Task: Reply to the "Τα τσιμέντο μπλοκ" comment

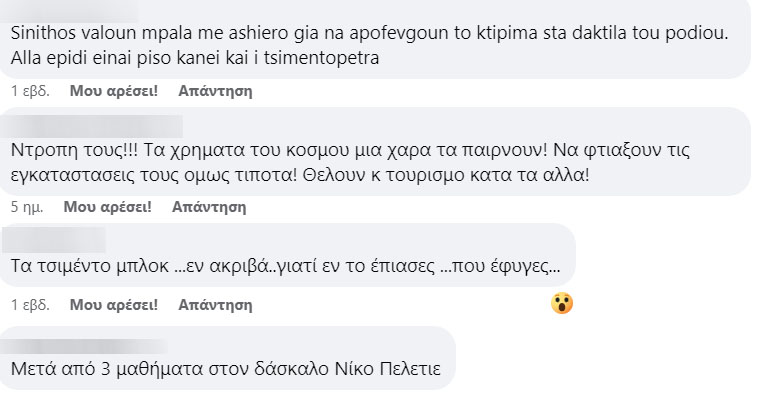Action: pyautogui.click(x=216, y=304)
